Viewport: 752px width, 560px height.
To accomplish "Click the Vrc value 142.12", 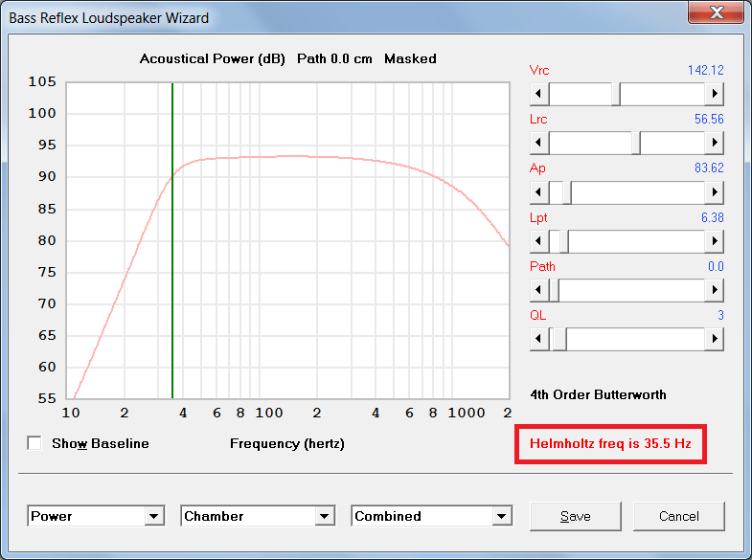I will click(x=705, y=71).
